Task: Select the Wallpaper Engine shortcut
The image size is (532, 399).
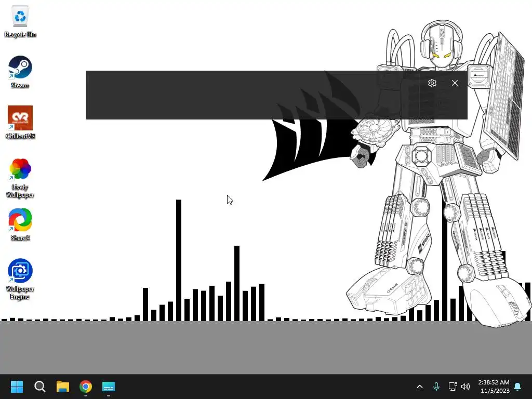Action: (20, 279)
